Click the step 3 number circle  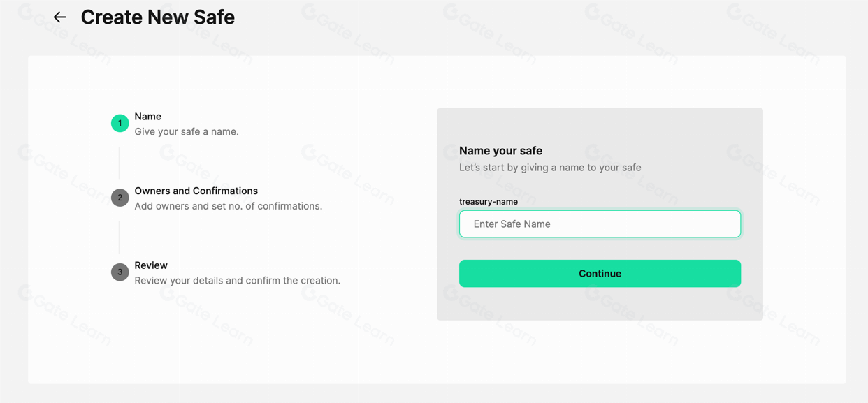click(120, 272)
